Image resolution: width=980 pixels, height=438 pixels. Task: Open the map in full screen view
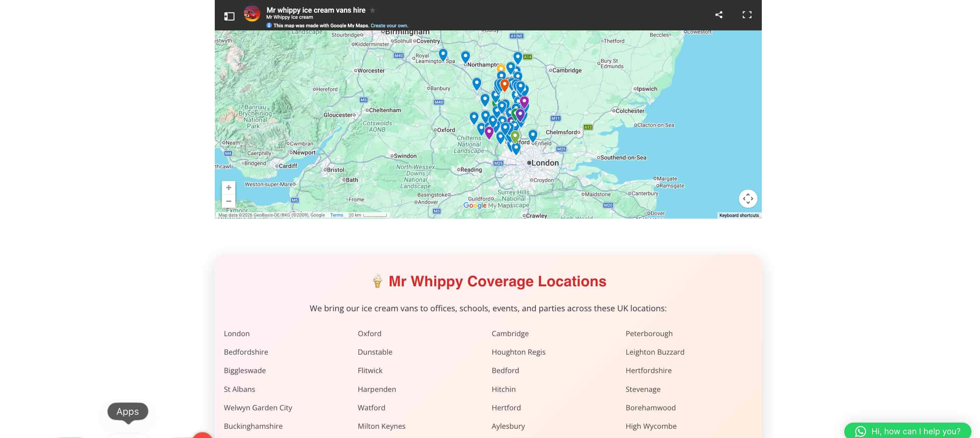pos(747,15)
